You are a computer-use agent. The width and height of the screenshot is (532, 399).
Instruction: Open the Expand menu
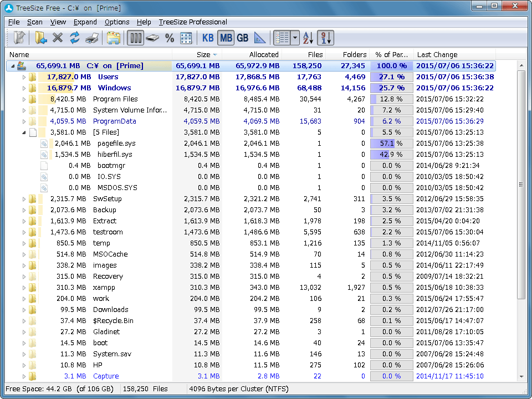(x=85, y=22)
